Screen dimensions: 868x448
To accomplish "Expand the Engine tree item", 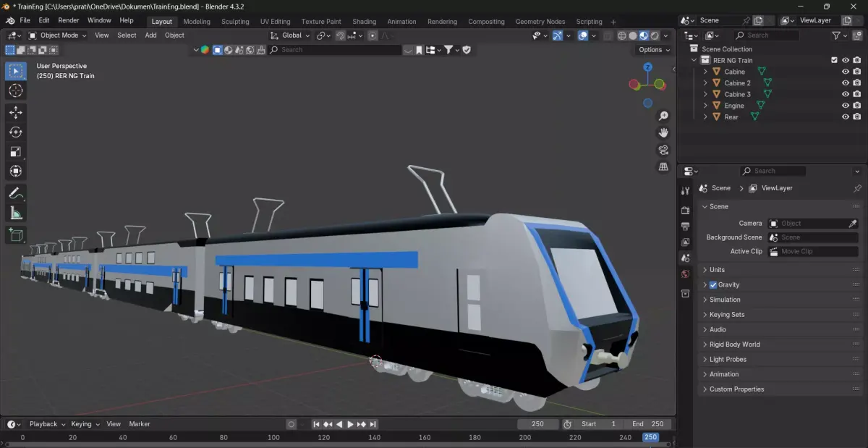I will pos(705,106).
